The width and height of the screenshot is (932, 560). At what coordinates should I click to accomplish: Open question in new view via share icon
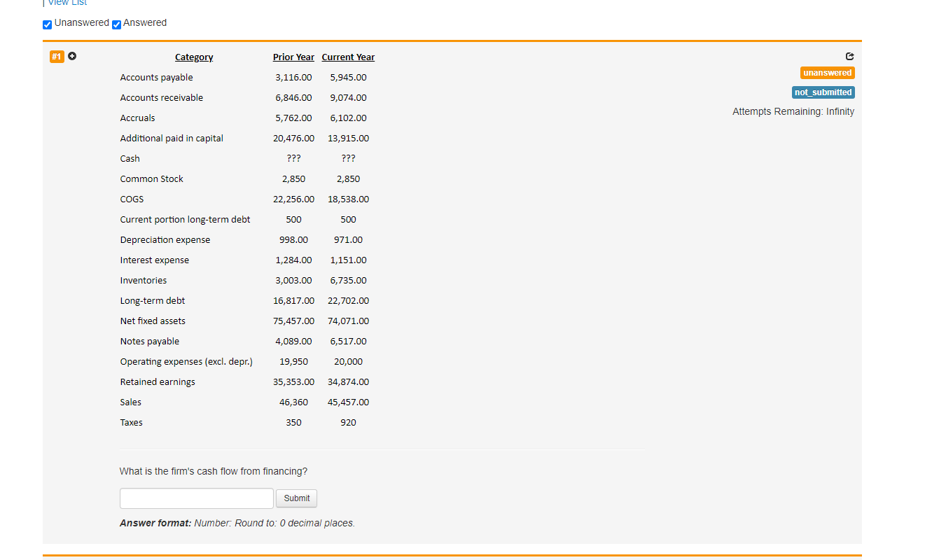(850, 56)
